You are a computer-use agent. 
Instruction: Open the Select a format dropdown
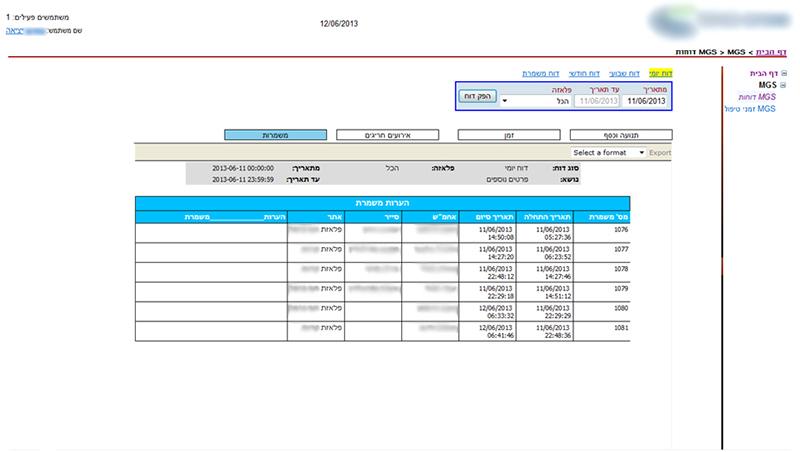click(x=608, y=153)
